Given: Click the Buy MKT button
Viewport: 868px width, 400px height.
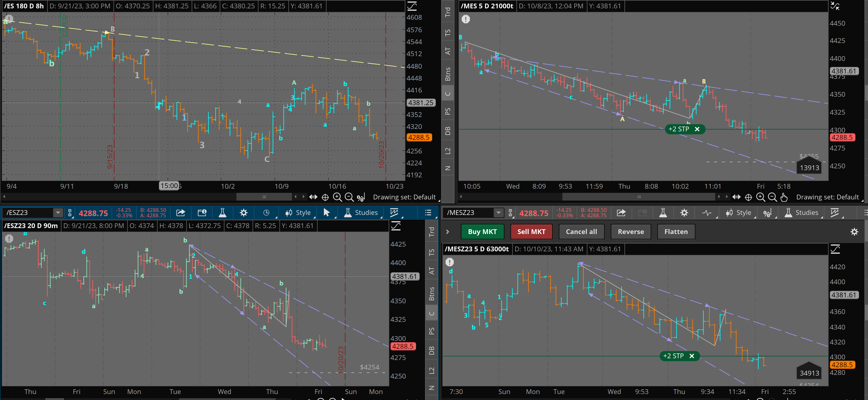Looking at the screenshot, I should coord(482,232).
